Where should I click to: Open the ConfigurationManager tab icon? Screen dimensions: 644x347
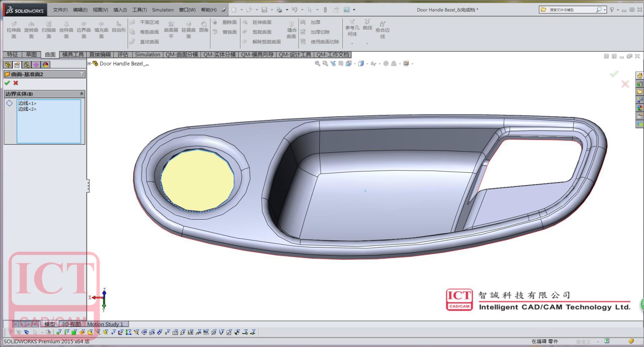[26, 65]
